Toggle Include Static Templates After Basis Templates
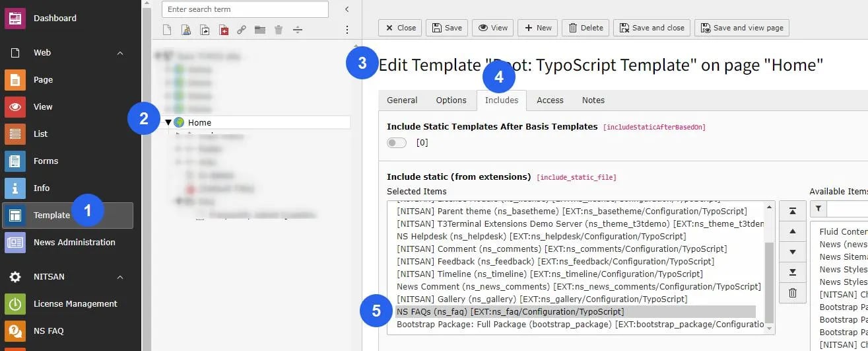The width and height of the screenshot is (868, 351). [x=397, y=143]
